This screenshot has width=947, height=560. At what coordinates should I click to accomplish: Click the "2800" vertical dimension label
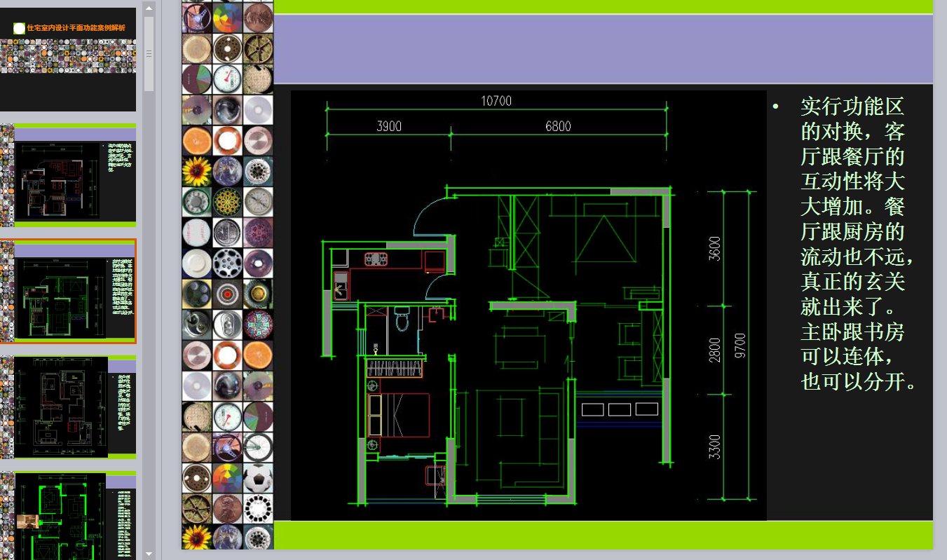coord(714,350)
